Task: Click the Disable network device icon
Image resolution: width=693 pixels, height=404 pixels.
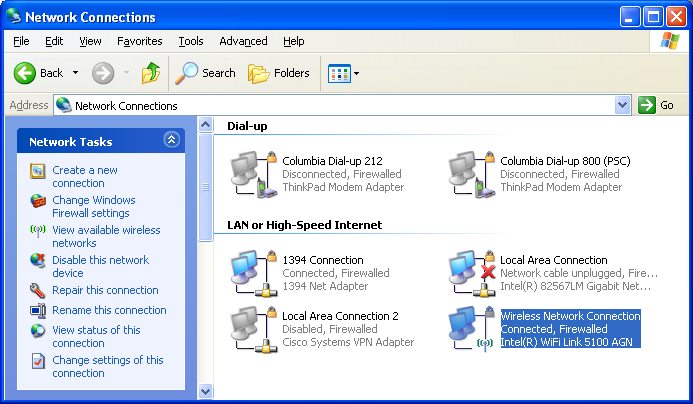Action: click(x=38, y=260)
